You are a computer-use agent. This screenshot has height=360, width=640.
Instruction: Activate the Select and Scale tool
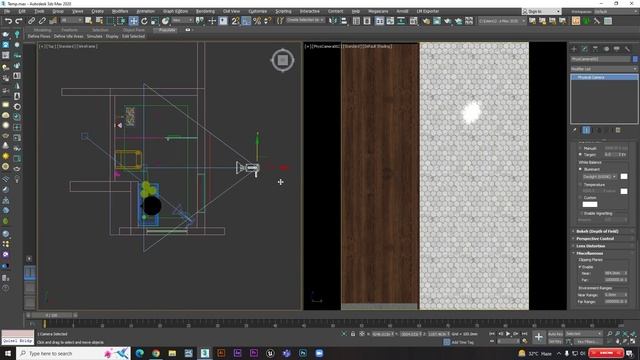[x=155, y=21]
